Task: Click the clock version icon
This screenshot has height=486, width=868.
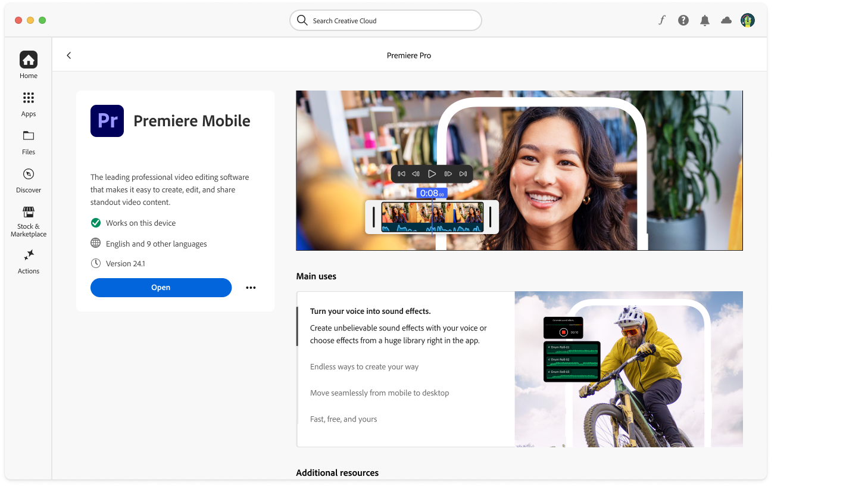Action: pyautogui.click(x=95, y=263)
